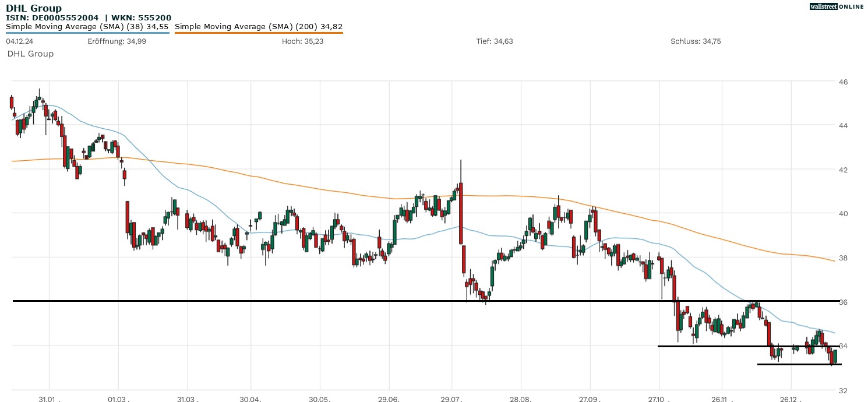Click the wallstreet ONLINE logo
868x402 pixels.
pos(837,6)
